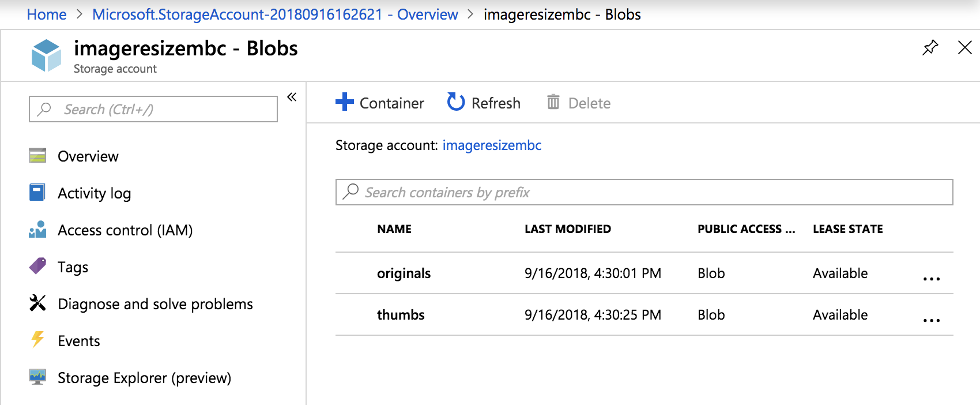This screenshot has width=980, height=405.
Task: Focus the sidebar Search (Ctrl+/) box
Action: (153, 109)
